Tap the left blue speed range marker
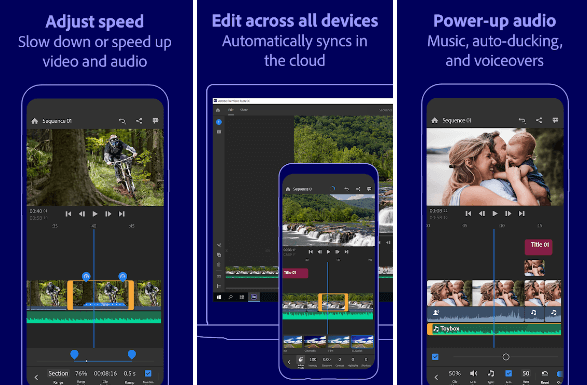 click(74, 354)
